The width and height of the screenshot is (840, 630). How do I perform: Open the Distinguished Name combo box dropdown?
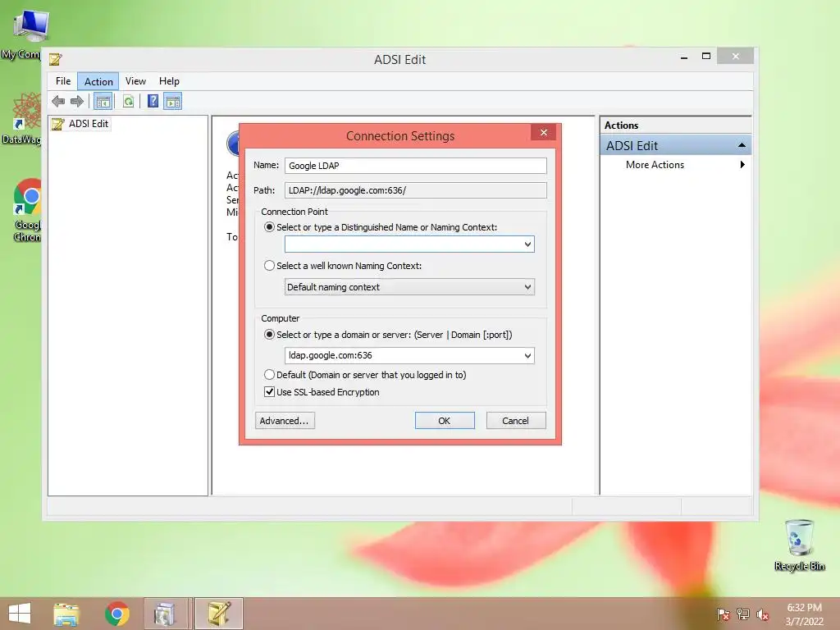527,244
